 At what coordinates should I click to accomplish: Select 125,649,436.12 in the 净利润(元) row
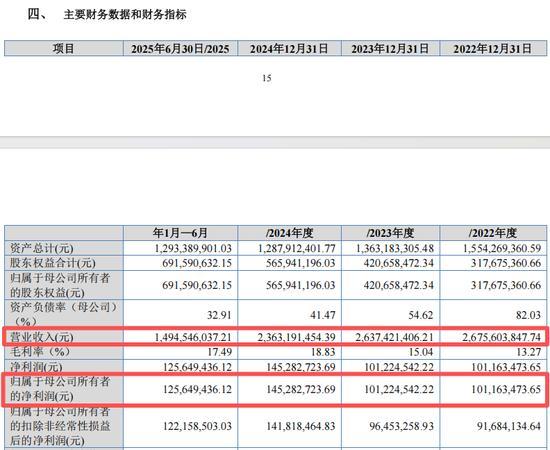(x=197, y=367)
